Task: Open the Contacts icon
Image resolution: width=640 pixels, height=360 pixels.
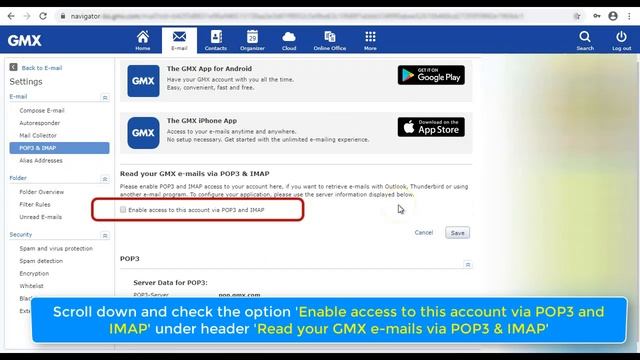Action: [x=216, y=37]
